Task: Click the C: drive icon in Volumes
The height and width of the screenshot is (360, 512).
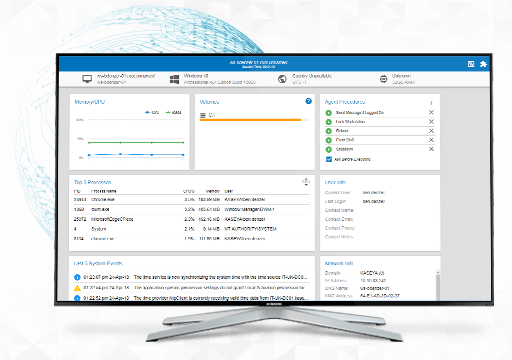Action: [202, 115]
